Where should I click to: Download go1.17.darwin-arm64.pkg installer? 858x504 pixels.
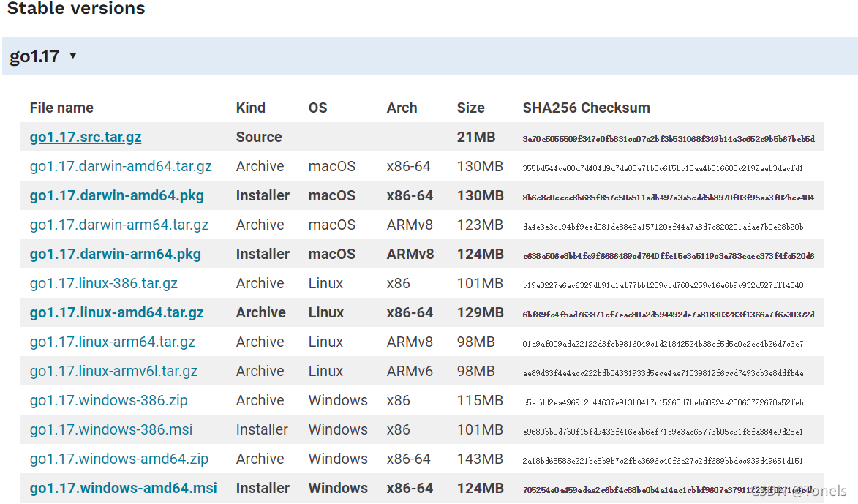(x=116, y=254)
